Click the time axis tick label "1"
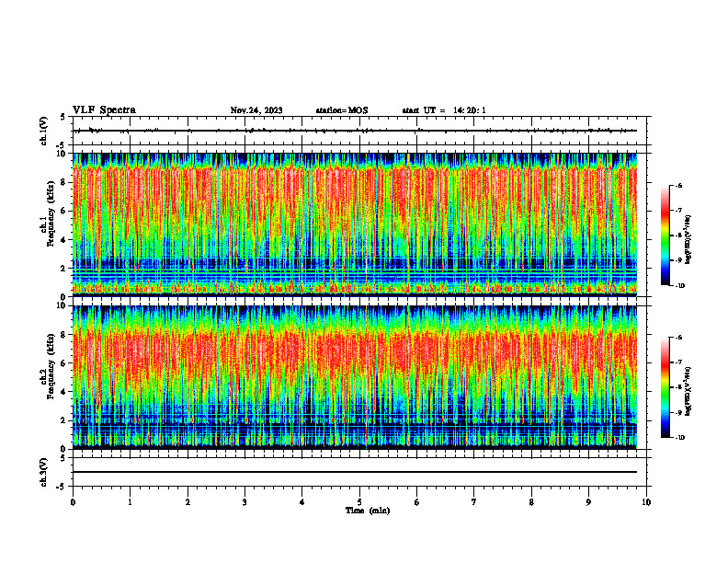Screen dimensions: 728x563 (x=131, y=502)
